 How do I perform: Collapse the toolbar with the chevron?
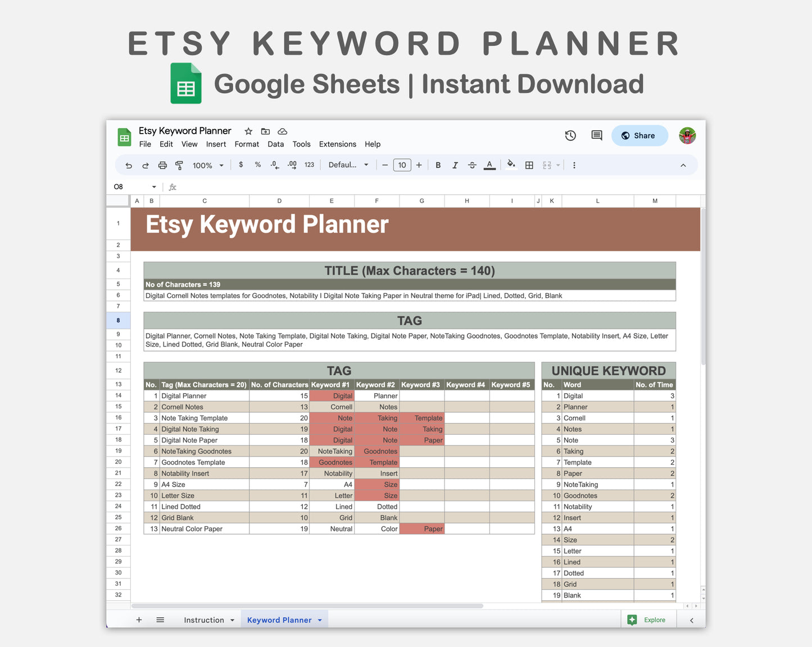click(x=683, y=165)
